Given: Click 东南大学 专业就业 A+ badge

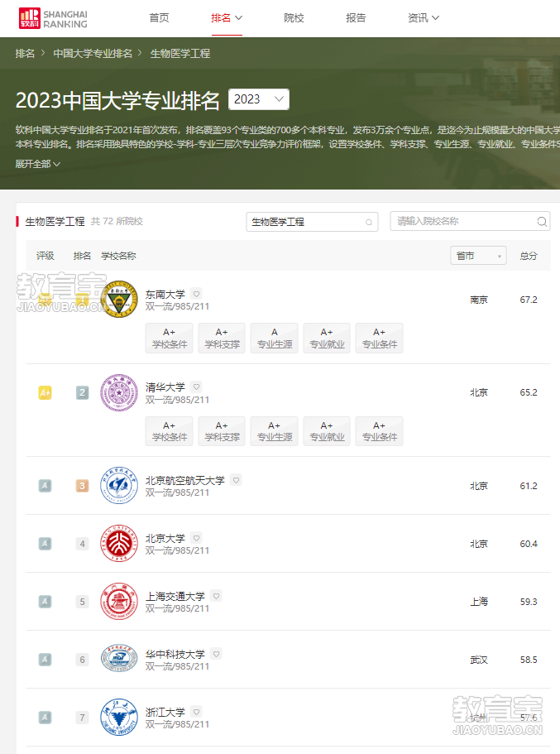Looking at the screenshot, I should tap(327, 338).
